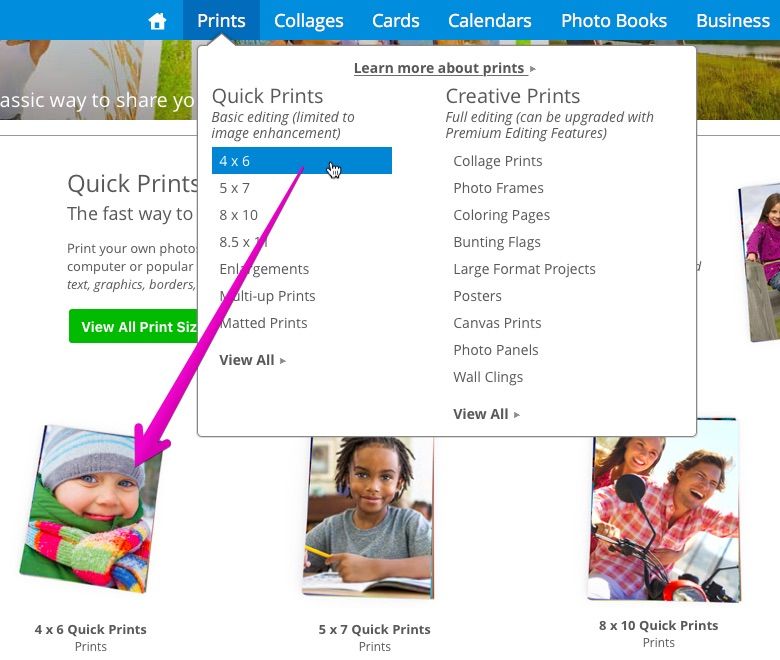This screenshot has width=780, height=660.
Task: Select Canvas Prints option
Action: pyautogui.click(x=497, y=323)
